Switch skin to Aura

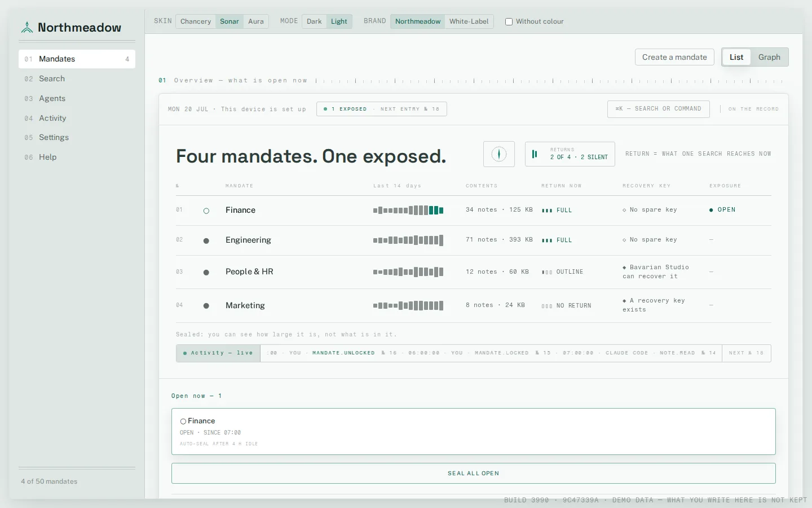tap(256, 21)
